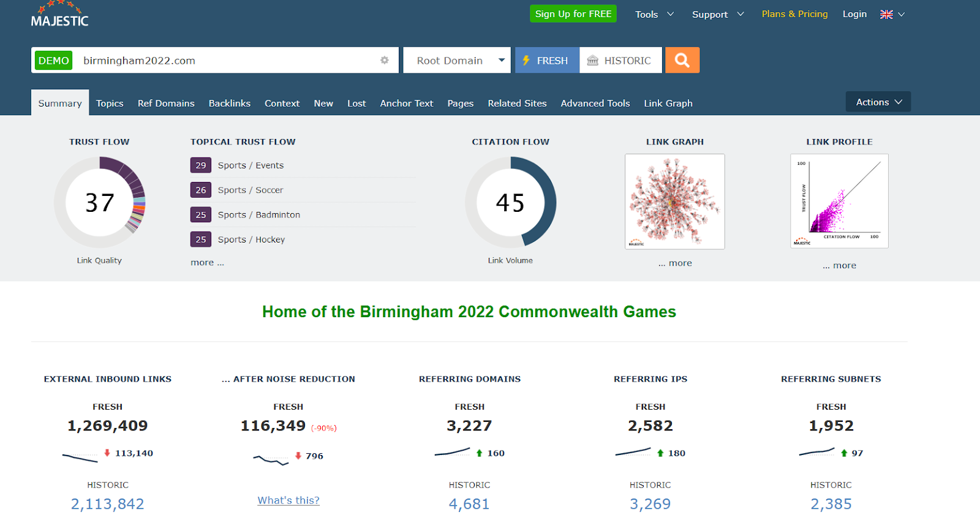This screenshot has width=980, height=515.
Task: Open the Advanced Tools tab
Action: pyautogui.click(x=595, y=103)
